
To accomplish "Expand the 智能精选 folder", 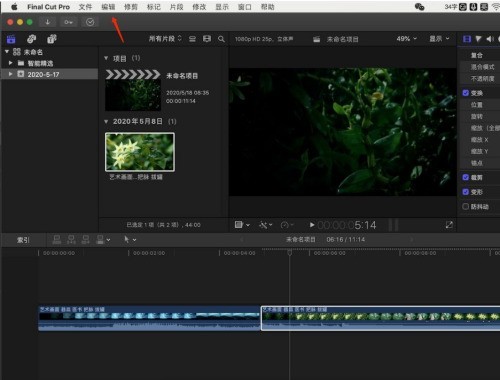I will pos(11,63).
